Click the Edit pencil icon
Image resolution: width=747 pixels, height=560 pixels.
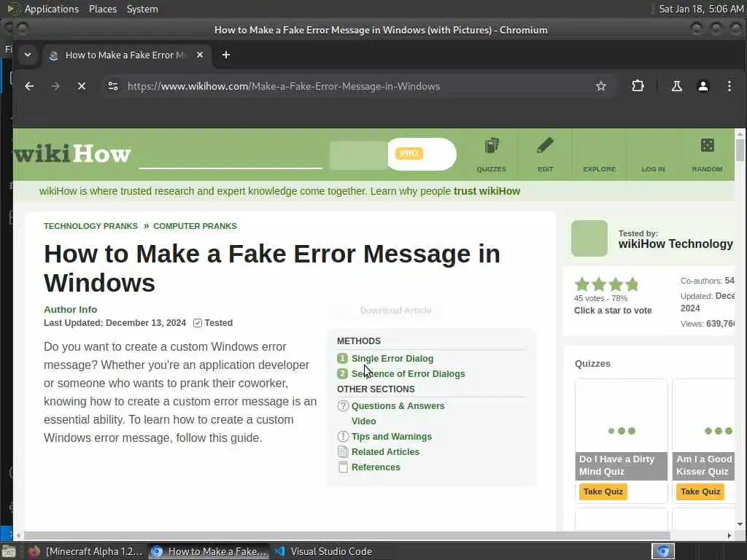tap(545, 155)
